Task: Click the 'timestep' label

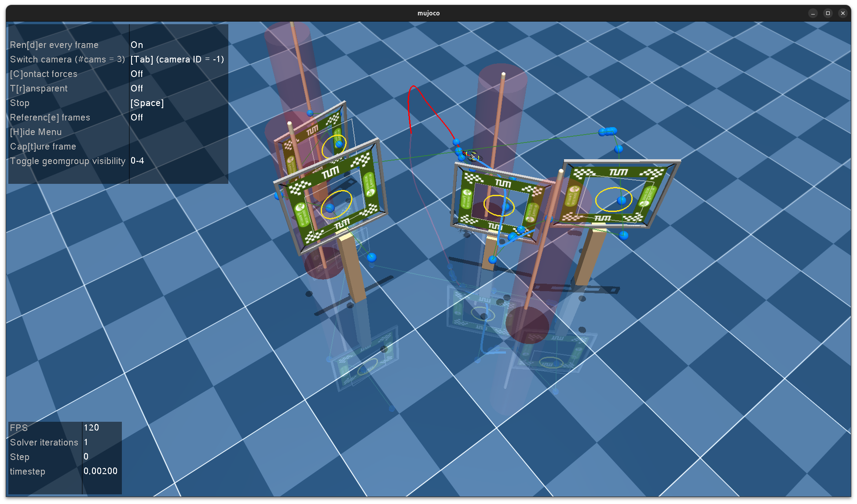Action: point(27,471)
